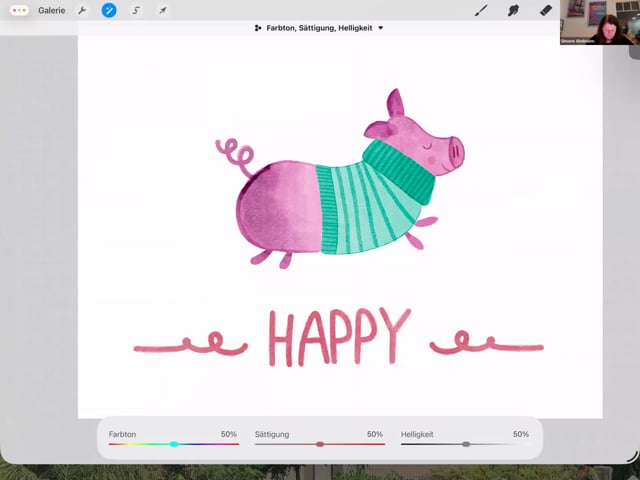The width and height of the screenshot is (640, 480).
Task: Click the Sättigung saturation slider handle
Action: click(x=320, y=444)
